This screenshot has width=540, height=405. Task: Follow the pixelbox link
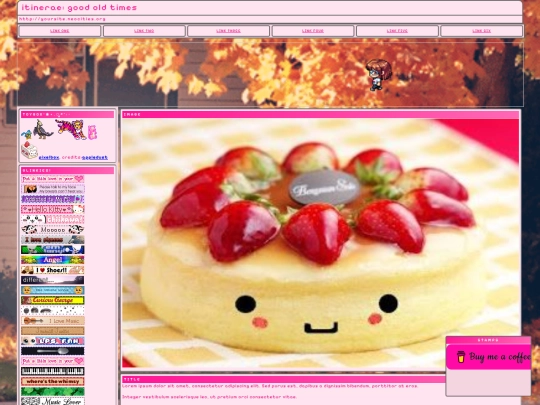49,157
